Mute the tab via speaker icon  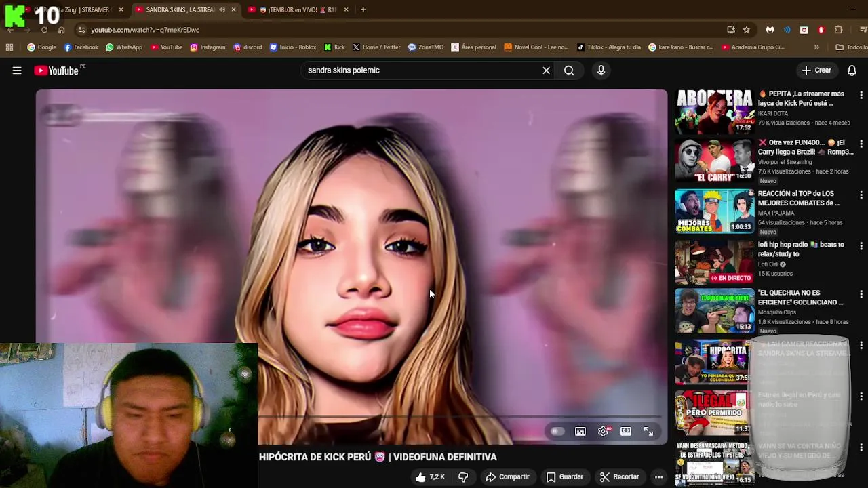[222, 9]
